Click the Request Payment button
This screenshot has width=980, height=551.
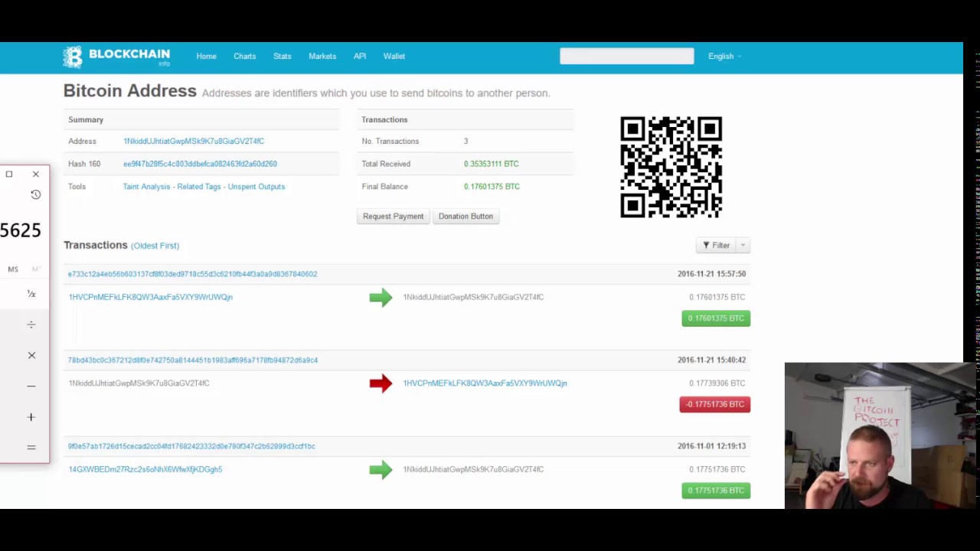(393, 217)
